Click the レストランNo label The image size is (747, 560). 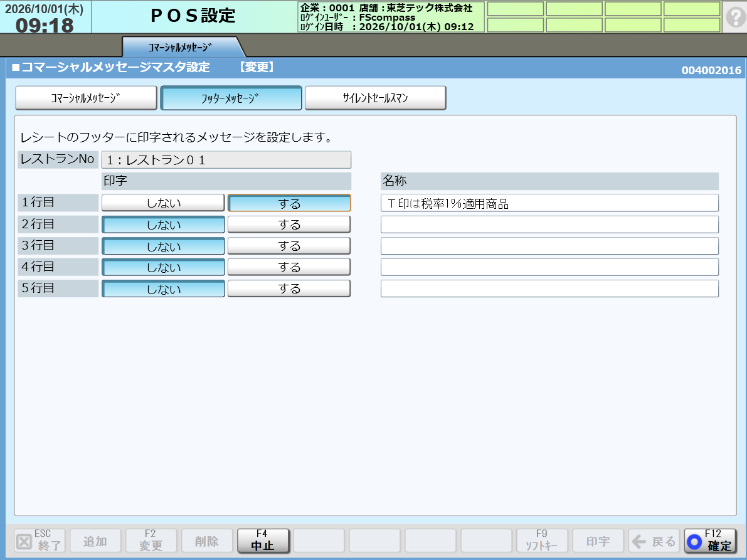[58, 159]
